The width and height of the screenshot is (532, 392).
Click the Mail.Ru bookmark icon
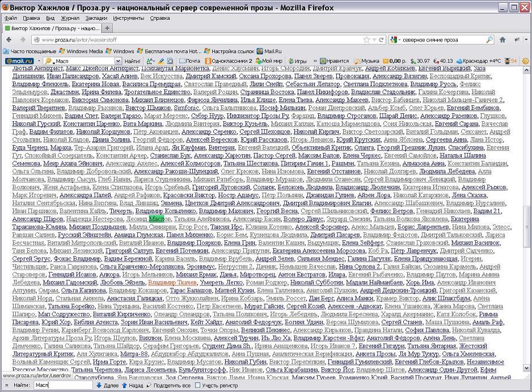260,51
